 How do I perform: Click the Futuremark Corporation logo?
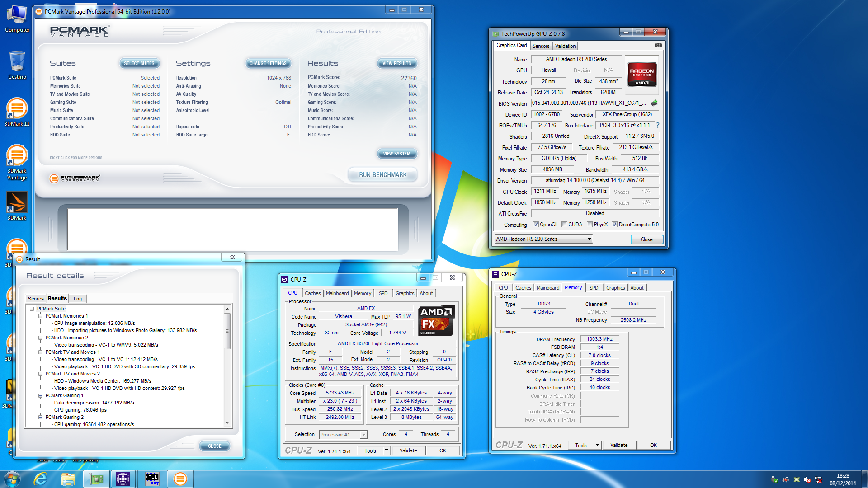coord(75,178)
